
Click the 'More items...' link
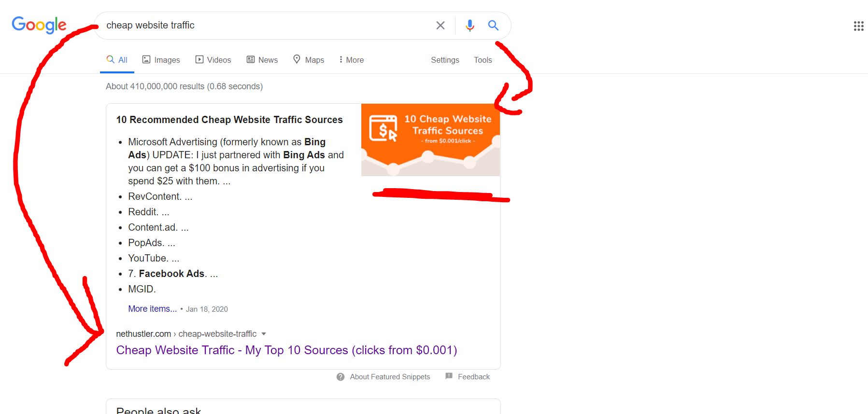pos(152,309)
